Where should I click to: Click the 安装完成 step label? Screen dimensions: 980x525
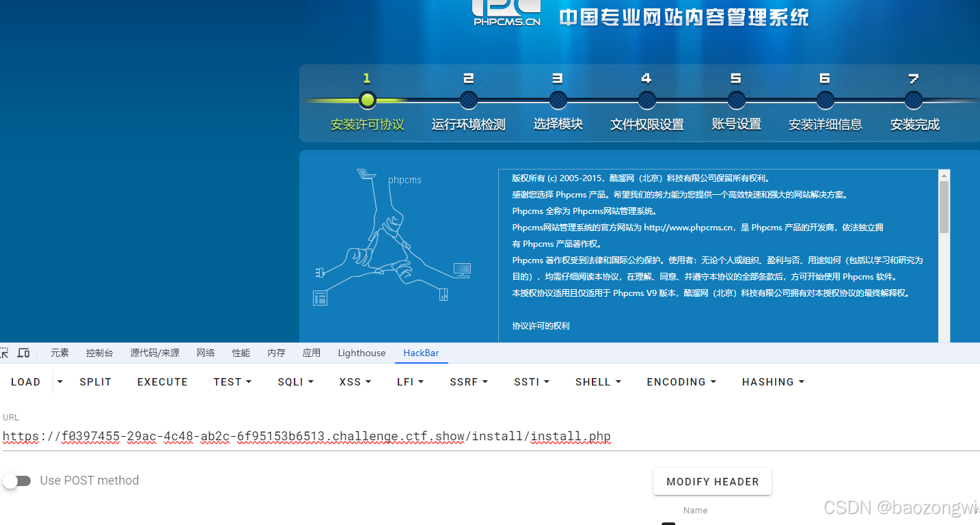[915, 124]
